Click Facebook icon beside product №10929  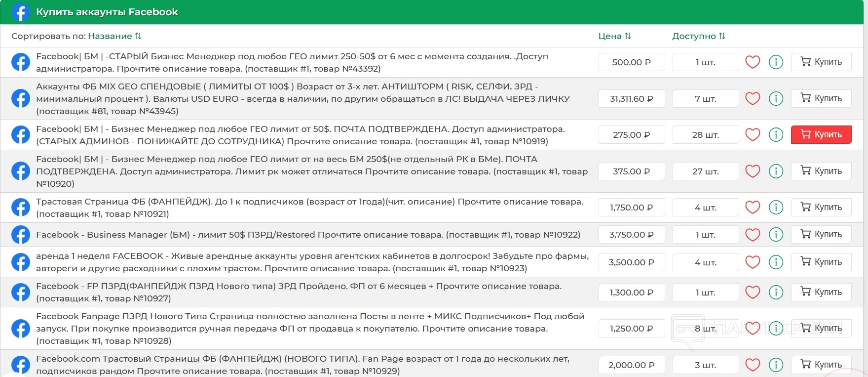click(x=21, y=365)
